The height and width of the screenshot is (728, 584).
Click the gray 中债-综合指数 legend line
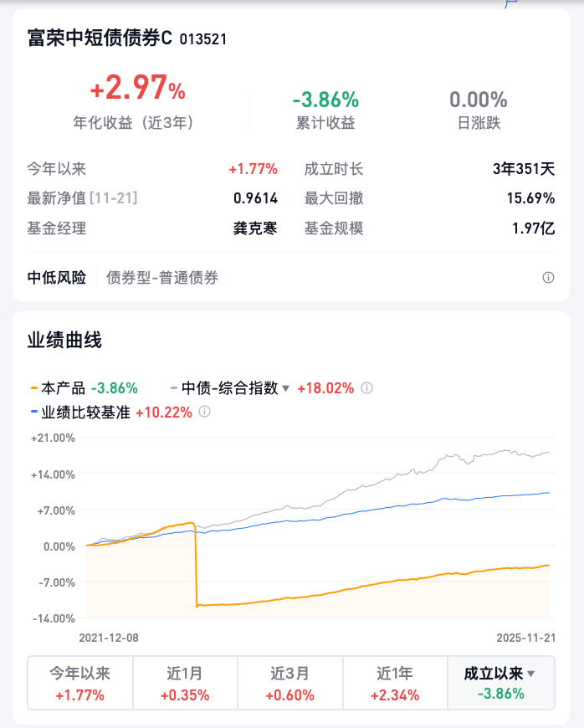click(174, 388)
